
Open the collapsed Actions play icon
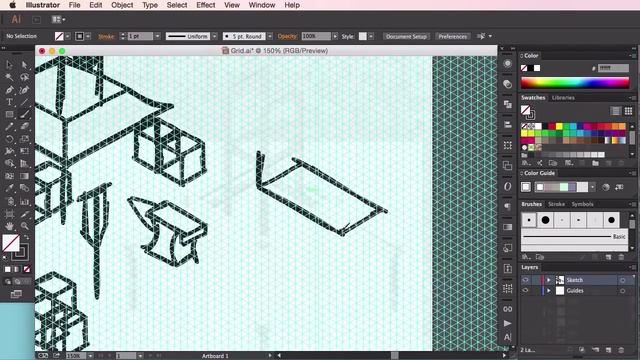507,323
